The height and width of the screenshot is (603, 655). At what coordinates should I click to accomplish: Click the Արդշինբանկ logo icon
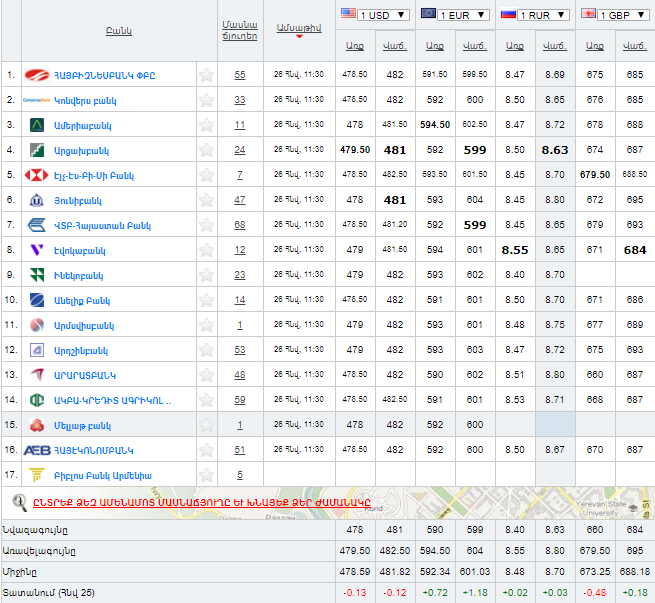click(37, 350)
